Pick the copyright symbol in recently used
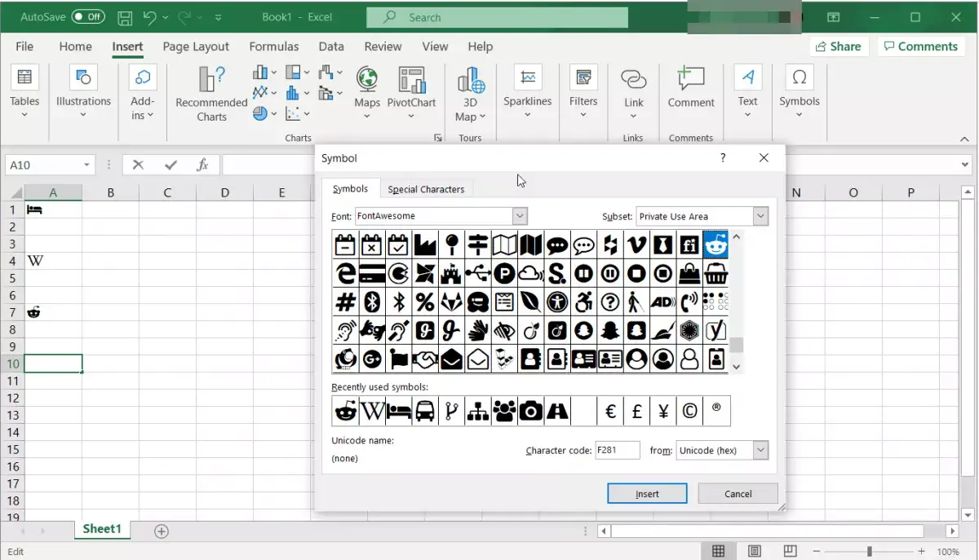The image size is (979, 560). (x=689, y=412)
